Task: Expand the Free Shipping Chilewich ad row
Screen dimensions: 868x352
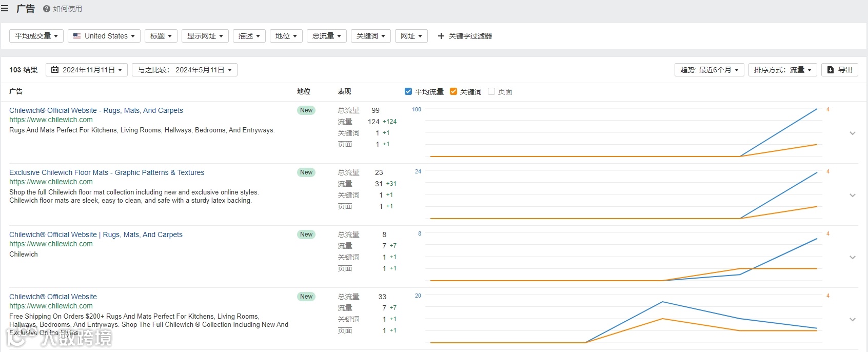Action: 853,319
